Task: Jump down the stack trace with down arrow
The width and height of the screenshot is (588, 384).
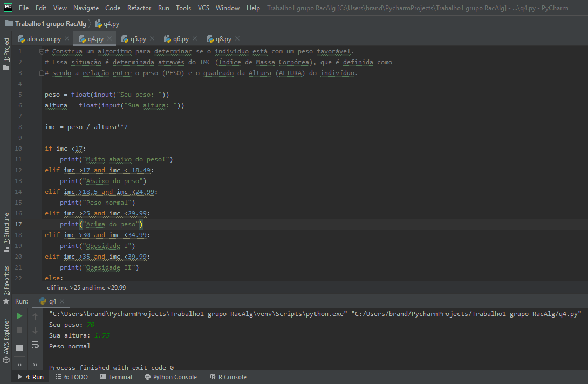Action: pyautogui.click(x=35, y=331)
